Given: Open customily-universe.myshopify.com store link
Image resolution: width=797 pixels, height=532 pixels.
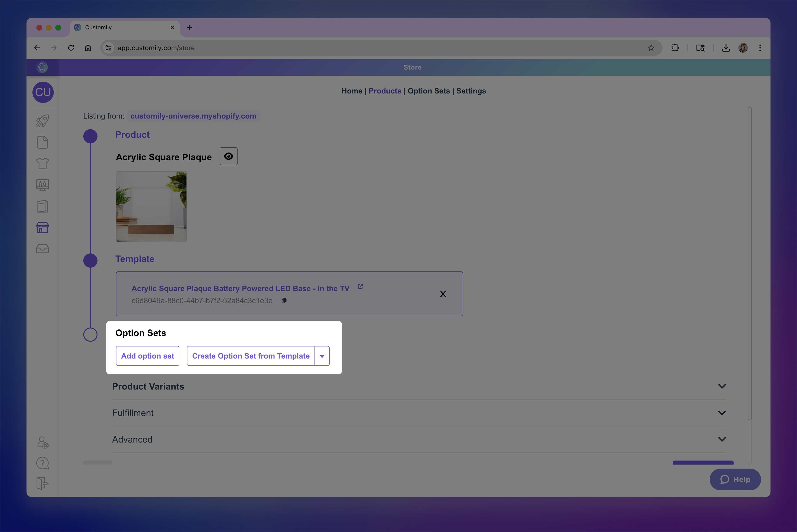Looking at the screenshot, I should (x=193, y=116).
